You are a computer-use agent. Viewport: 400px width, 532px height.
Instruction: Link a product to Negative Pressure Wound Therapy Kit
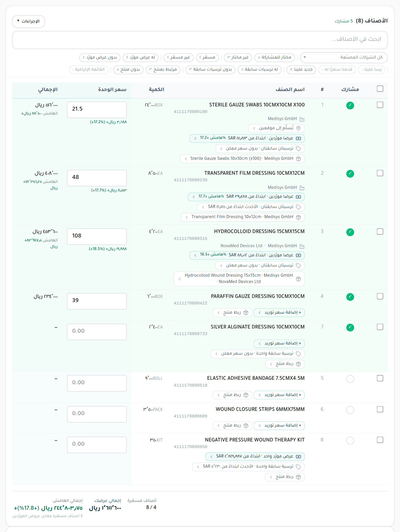tap(285, 477)
